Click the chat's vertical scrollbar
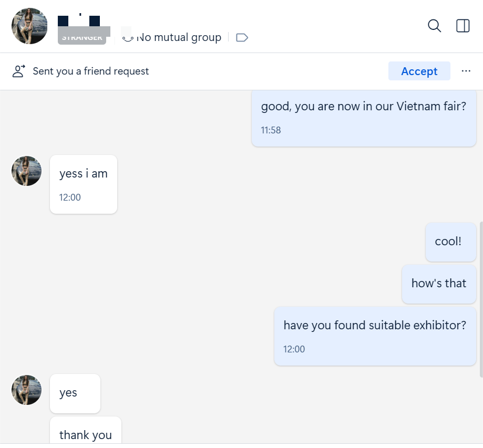Screen dimensions: 483x448 pos(480,298)
